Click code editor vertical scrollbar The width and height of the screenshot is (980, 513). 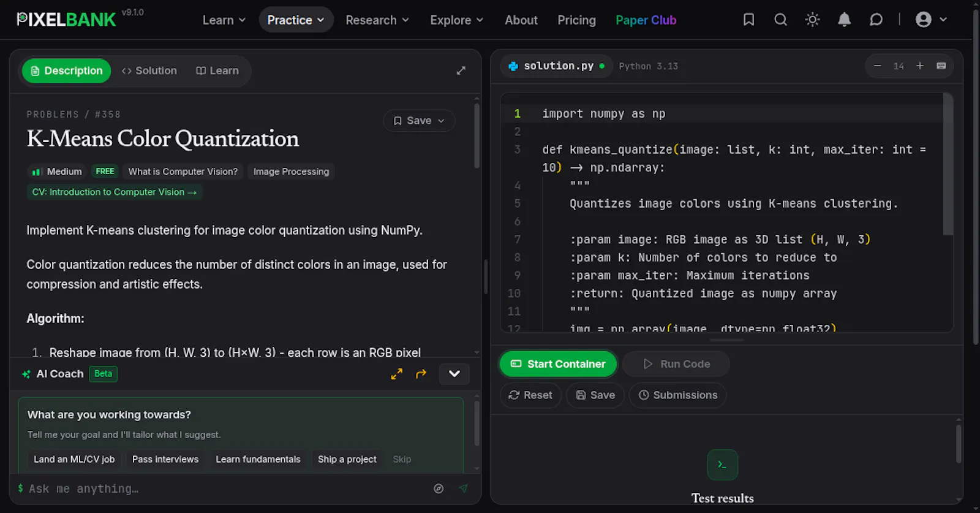[x=948, y=164]
